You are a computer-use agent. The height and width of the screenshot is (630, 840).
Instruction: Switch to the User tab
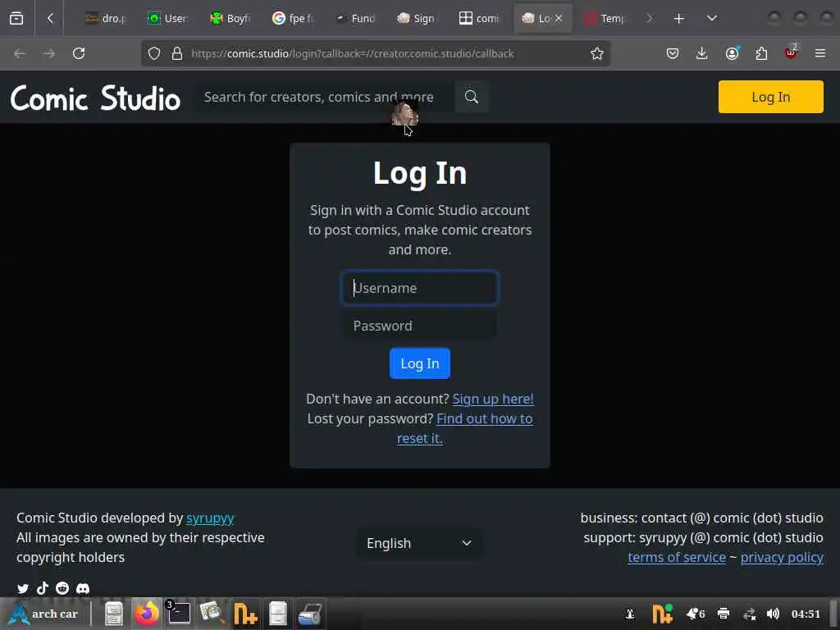click(x=167, y=19)
